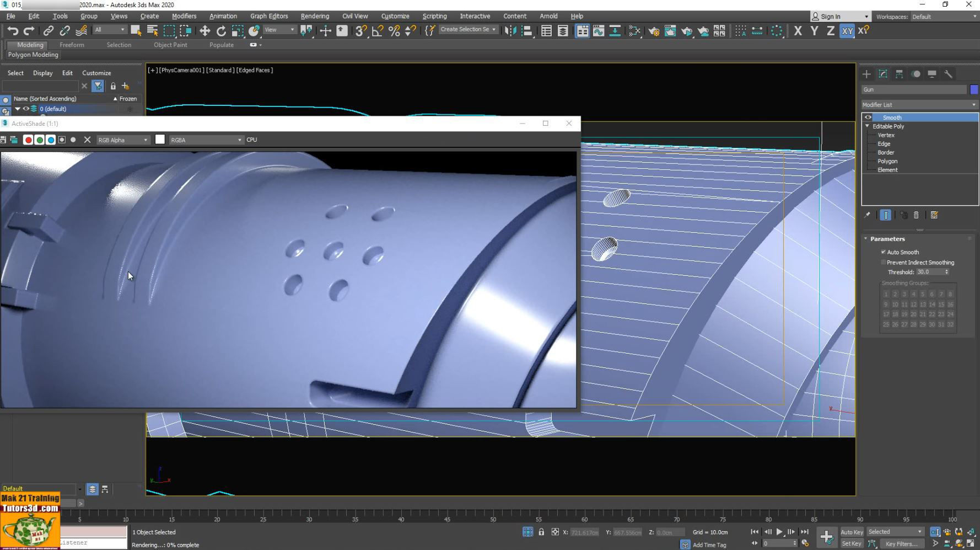Open the RGB Alpha channel dropdown in ActiveShade
Image resolution: width=980 pixels, height=550 pixels.
pos(122,140)
